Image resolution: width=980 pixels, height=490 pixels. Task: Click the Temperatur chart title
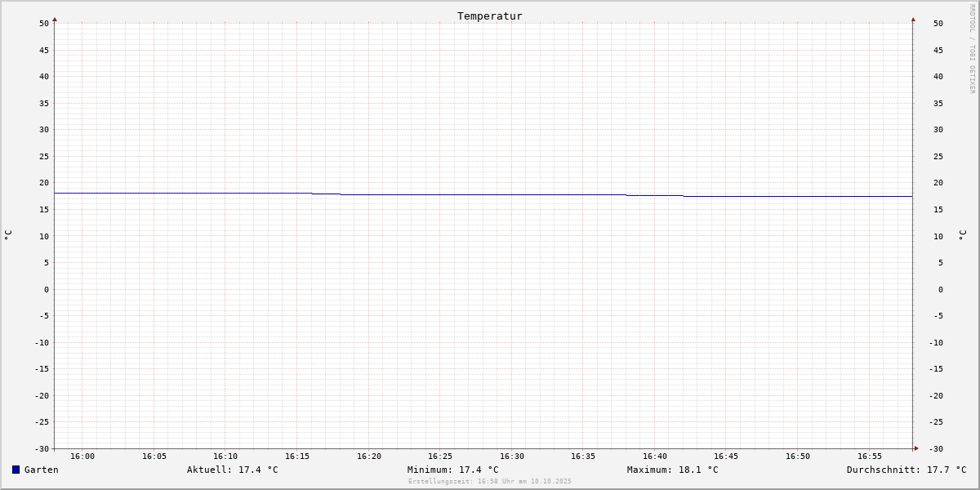click(x=490, y=16)
